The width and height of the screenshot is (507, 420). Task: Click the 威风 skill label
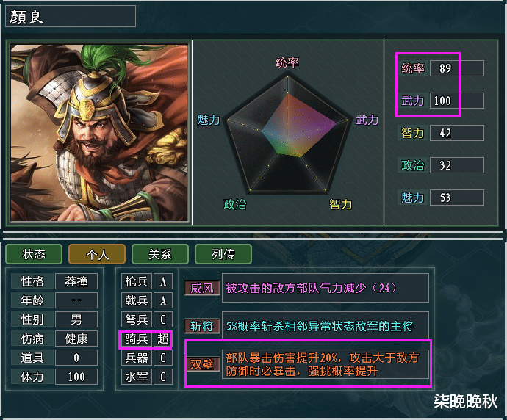click(x=202, y=288)
